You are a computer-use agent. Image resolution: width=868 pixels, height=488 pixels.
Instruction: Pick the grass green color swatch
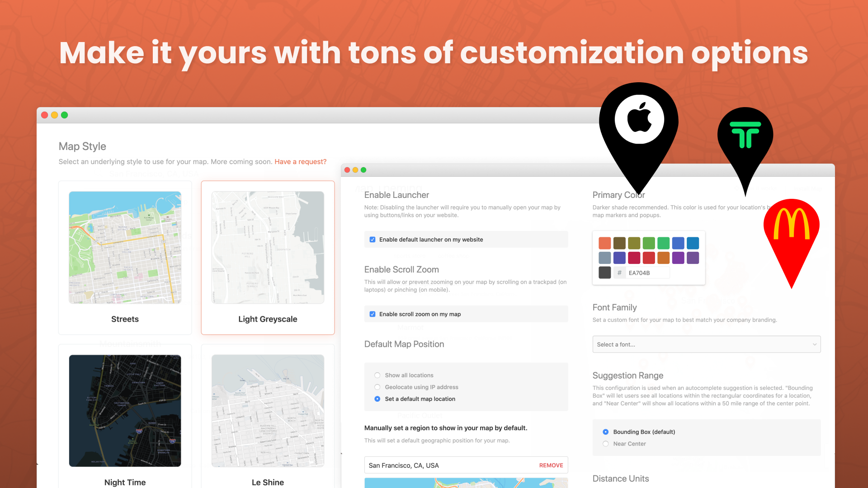coord(649,243)
